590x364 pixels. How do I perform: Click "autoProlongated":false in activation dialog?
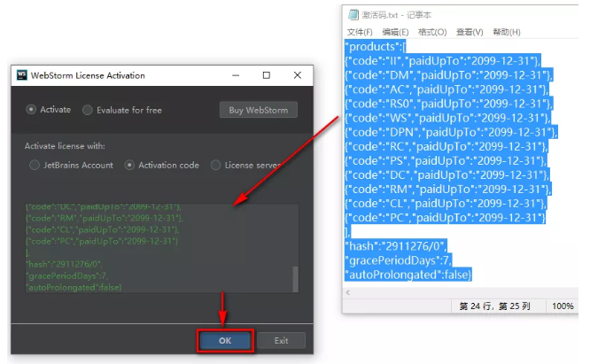(74, 288)
